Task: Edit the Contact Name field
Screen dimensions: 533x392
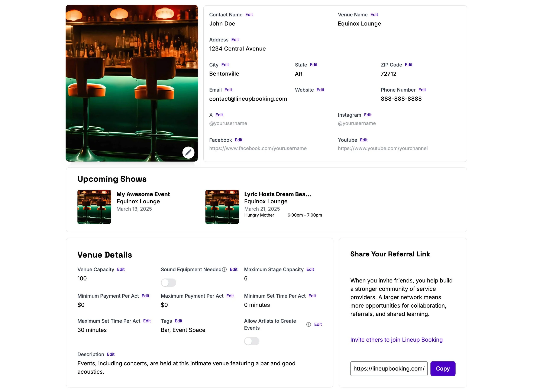Action: pos(249,14)
